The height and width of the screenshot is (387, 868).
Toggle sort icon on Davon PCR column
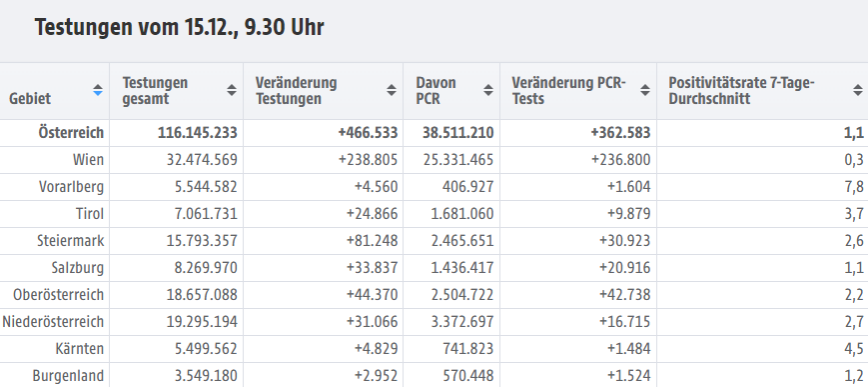click(x=488, y=90)
